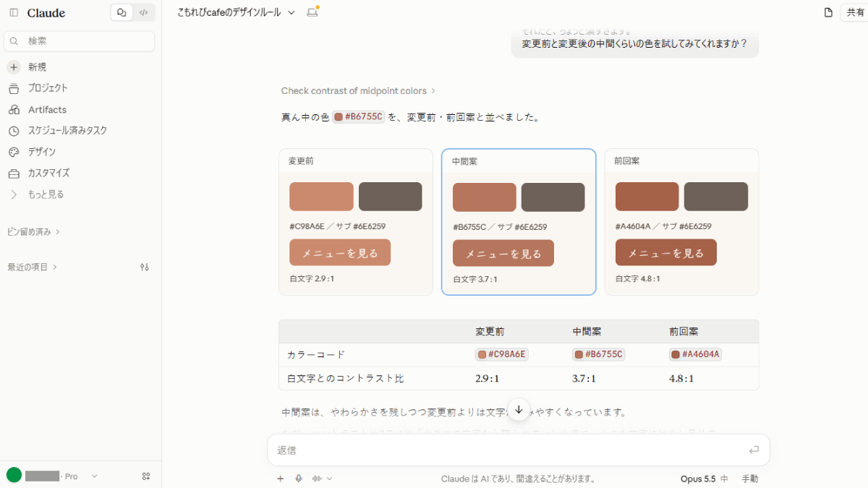Screen dimensions: 868x488
Task: Click the palette icon for デザイン
Action: click(14, 152)
